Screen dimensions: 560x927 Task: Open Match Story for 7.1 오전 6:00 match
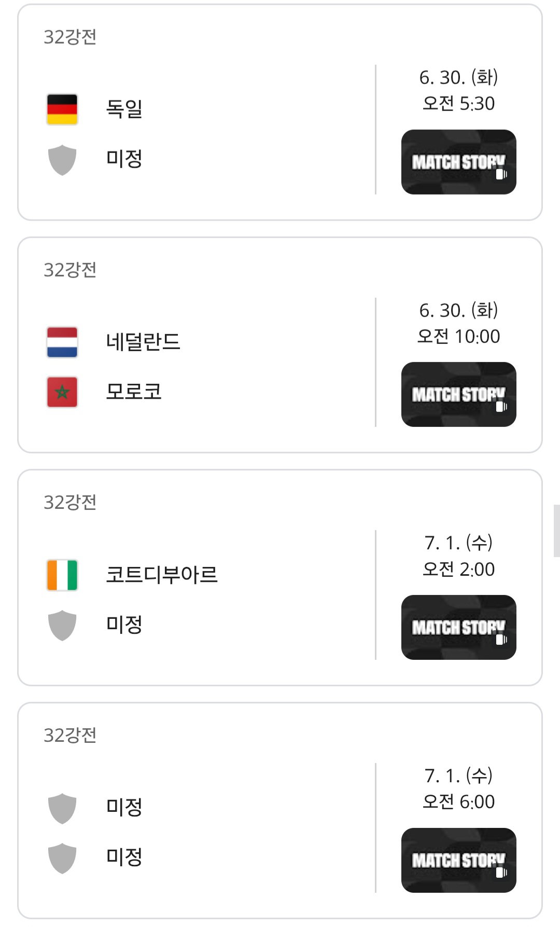click(459, 860)
